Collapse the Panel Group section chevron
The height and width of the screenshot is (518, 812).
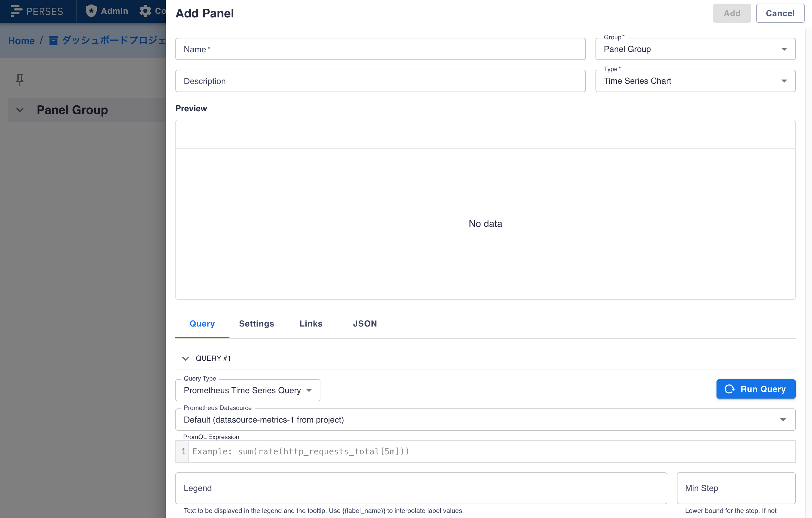[x=20, y=110]
